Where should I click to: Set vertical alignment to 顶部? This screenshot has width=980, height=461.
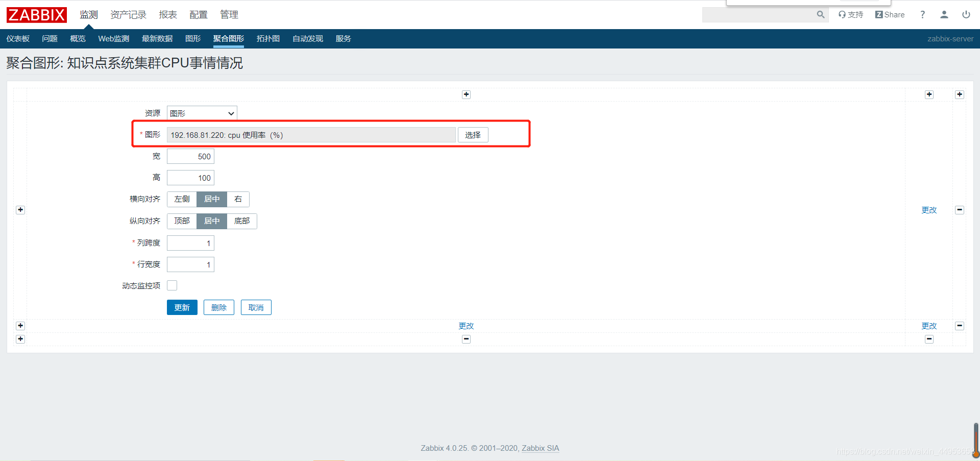click(182, 221)
